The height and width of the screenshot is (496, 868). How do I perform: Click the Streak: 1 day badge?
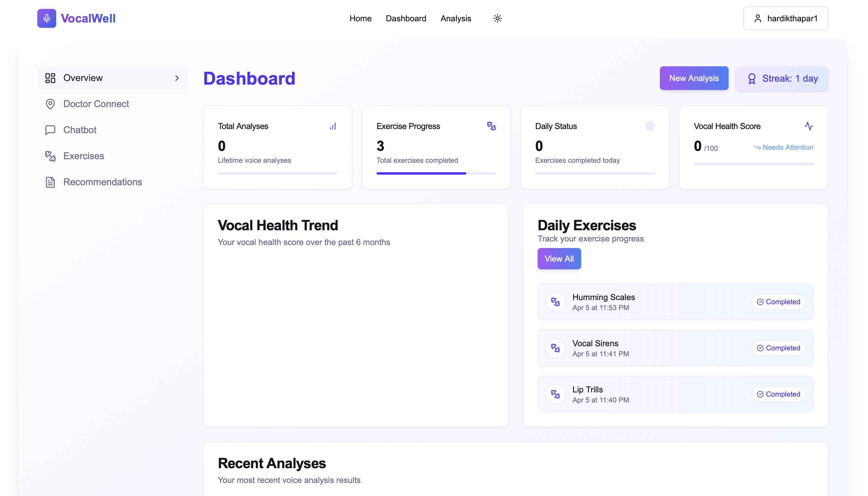point(782,79)
